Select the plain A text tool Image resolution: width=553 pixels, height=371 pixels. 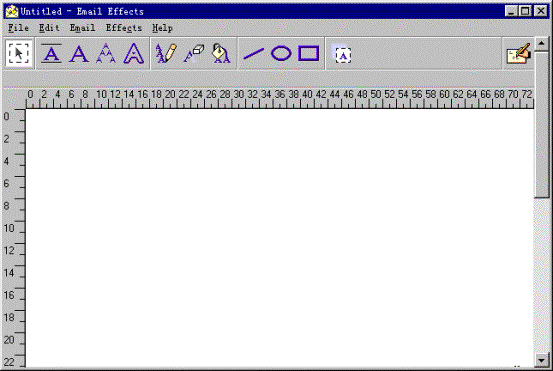[79, 54]
